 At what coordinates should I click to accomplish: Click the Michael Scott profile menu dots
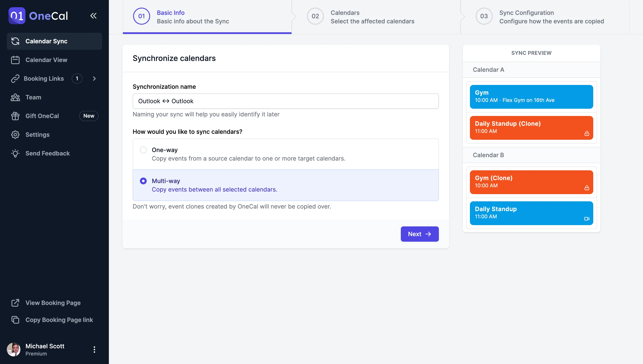94,349
